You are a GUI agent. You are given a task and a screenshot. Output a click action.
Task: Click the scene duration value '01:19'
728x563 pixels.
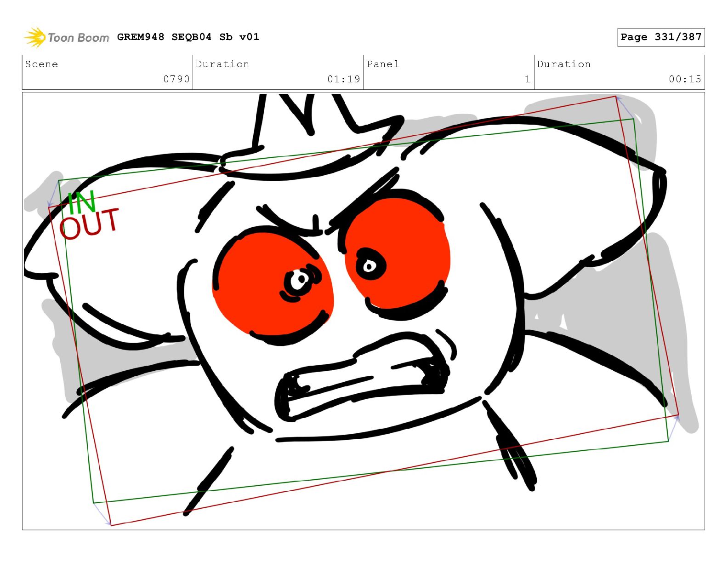(x=344, y=79)
